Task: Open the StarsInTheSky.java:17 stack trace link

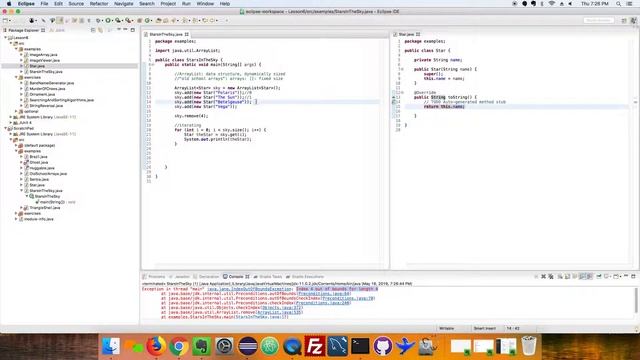Action: 262,317
